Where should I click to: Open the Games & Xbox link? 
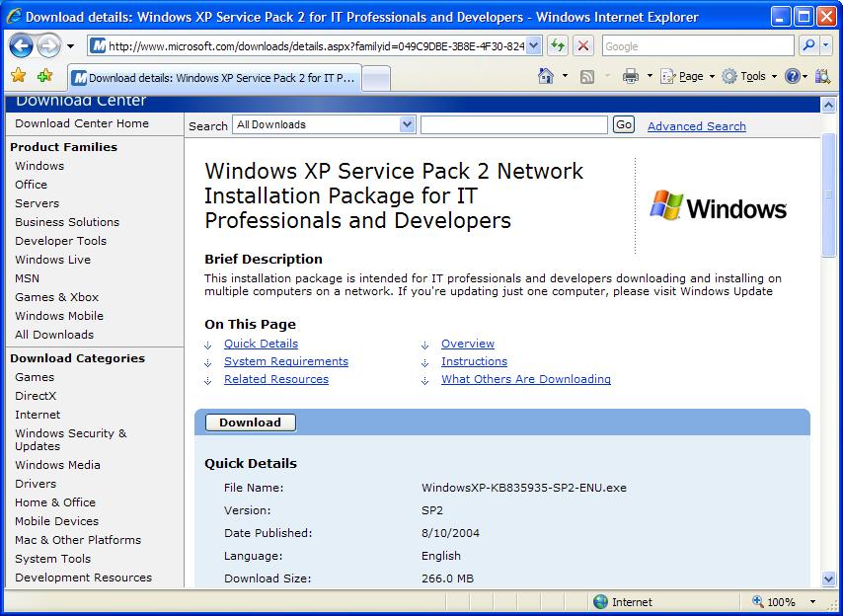(x=57, y=297)
